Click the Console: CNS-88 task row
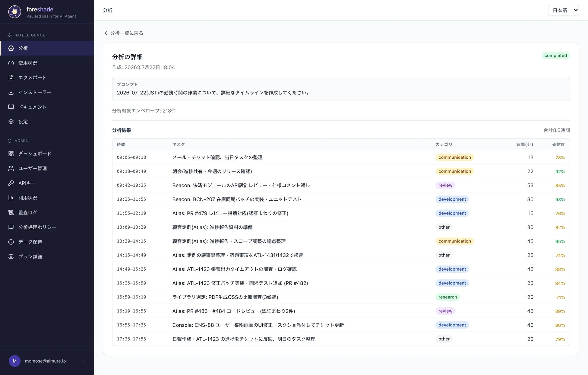The width and height of the screenshot is (588, 375). pyautogui.click(x=341, y=325)
